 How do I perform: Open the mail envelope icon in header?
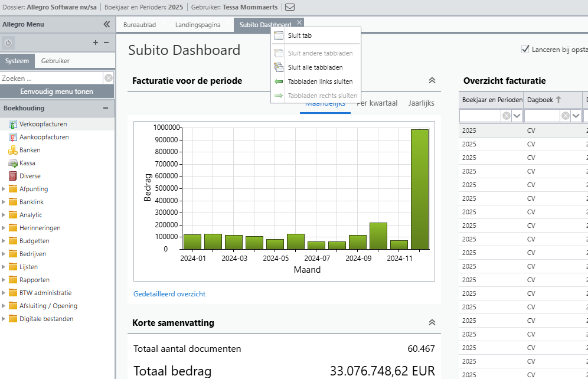290,7
